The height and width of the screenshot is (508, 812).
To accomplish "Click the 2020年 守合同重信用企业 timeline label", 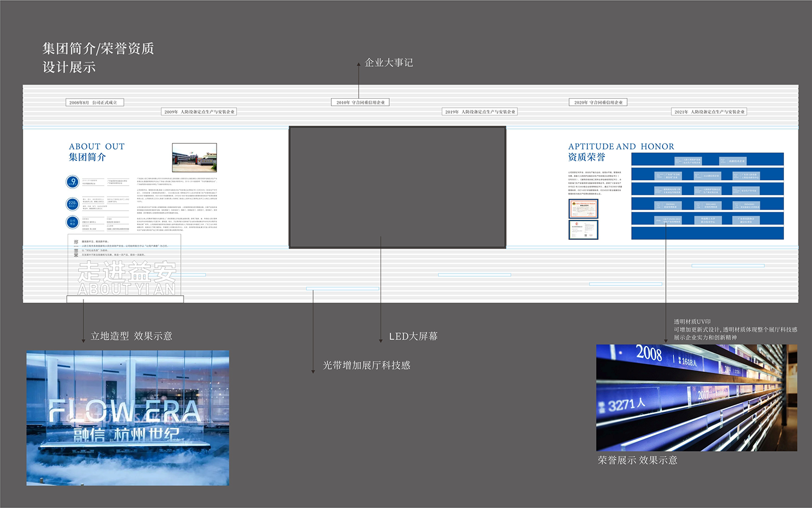I will [x=598, y=102].
